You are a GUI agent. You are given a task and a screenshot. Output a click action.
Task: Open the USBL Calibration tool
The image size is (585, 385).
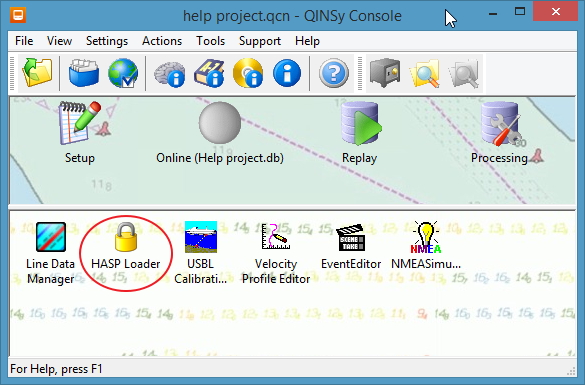click(201, 253)
